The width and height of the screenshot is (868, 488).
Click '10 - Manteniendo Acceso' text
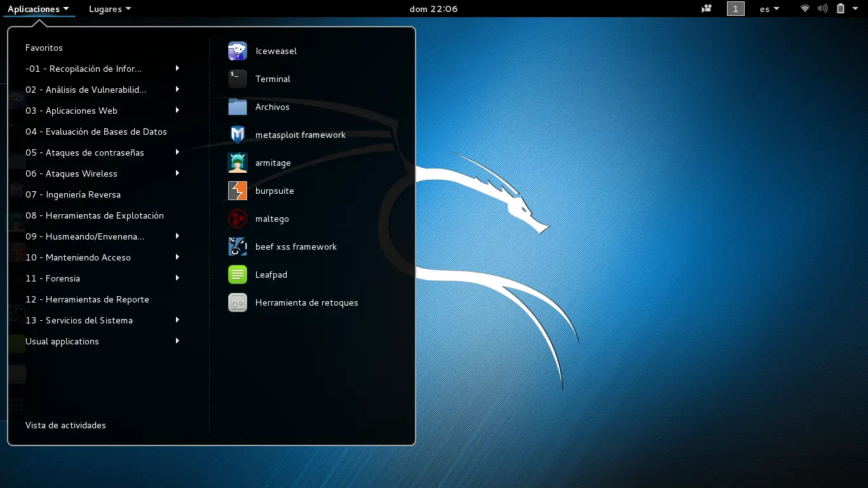(78, 257)
